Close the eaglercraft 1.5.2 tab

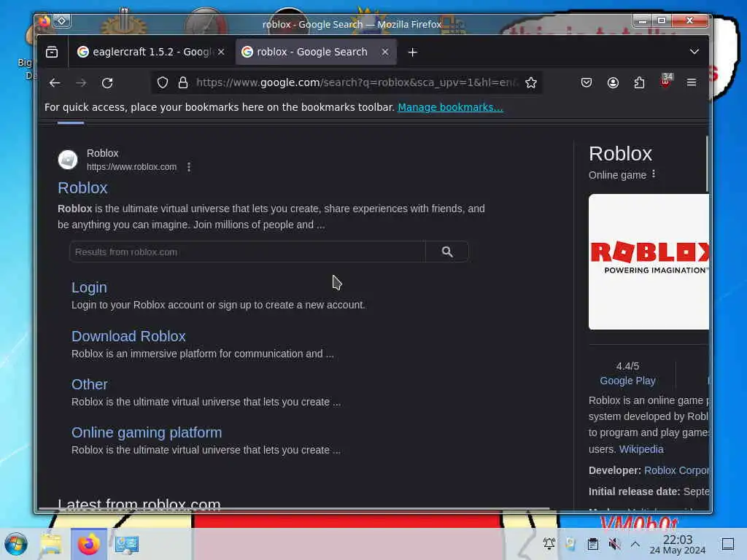click(x=221, y=52)
